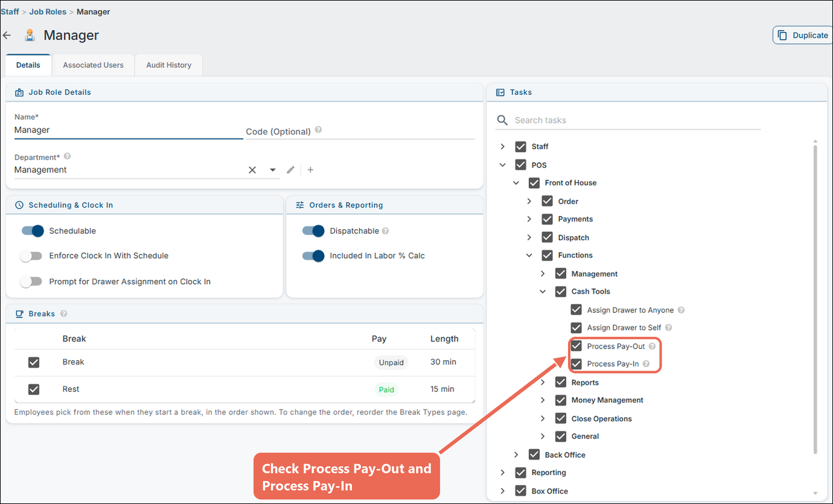Click the Name input field
Image resolution: width=833 pixels, height=504 pixels.
[x=129, y=130]
